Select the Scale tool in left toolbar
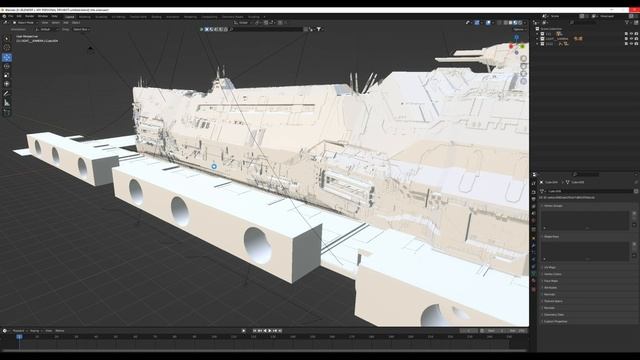 point(7,75)
